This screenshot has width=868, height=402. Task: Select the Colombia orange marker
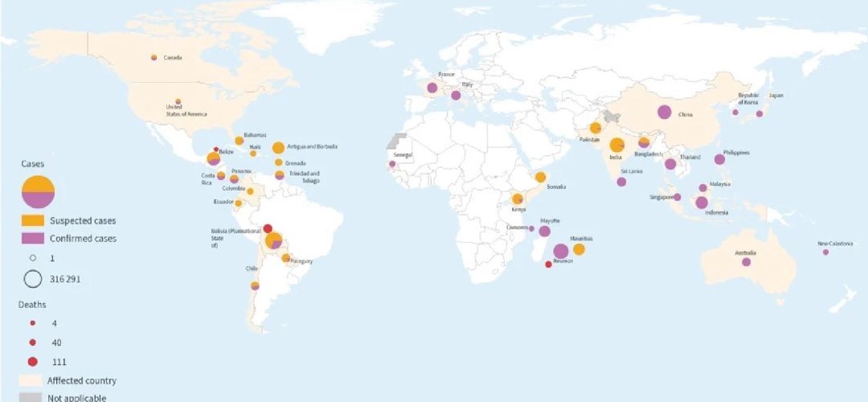pos(250,191)
